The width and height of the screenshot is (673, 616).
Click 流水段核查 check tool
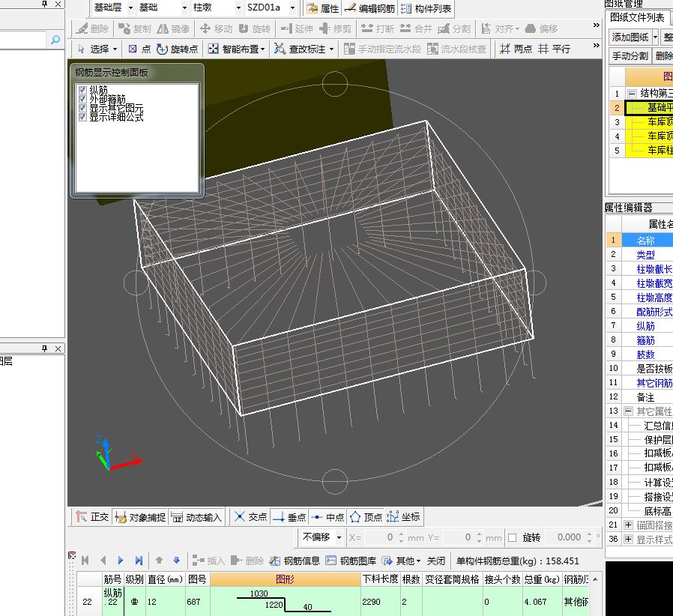click(456, 49)
